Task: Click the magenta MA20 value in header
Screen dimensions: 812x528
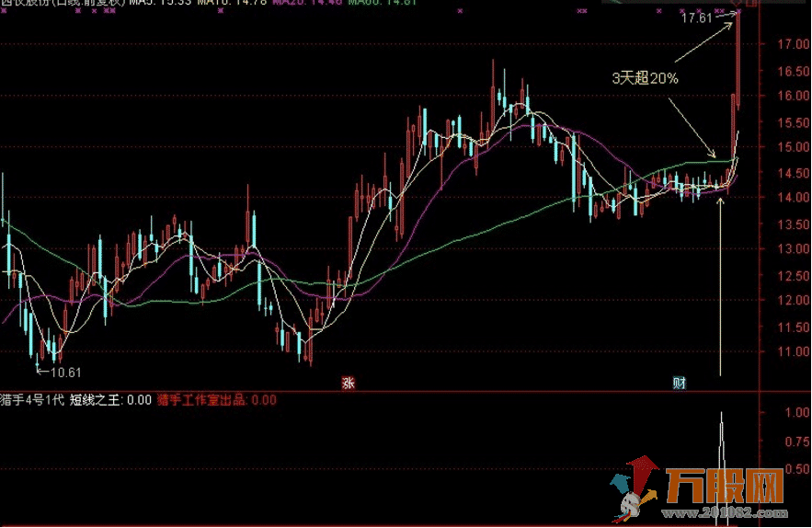Action: click(x=308, y=2)
